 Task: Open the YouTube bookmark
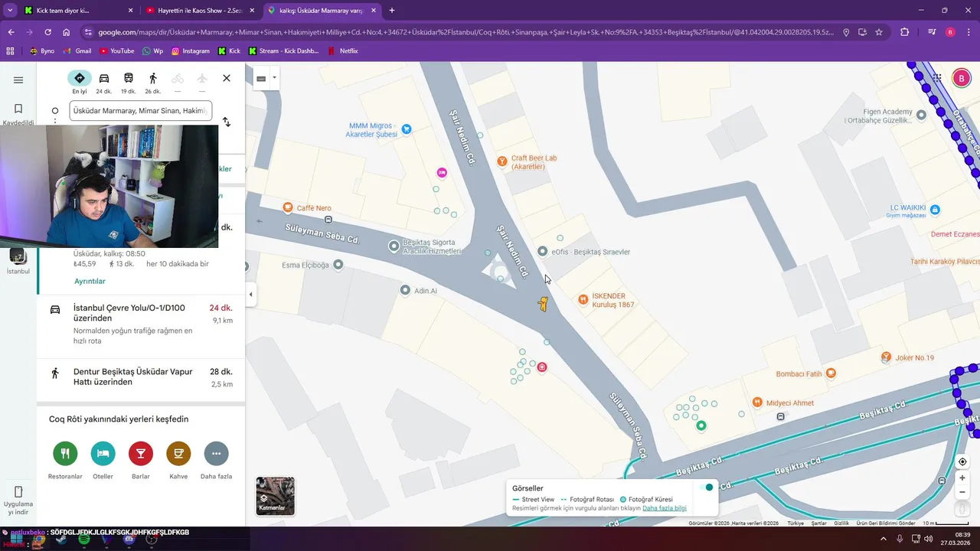point(116,51)
